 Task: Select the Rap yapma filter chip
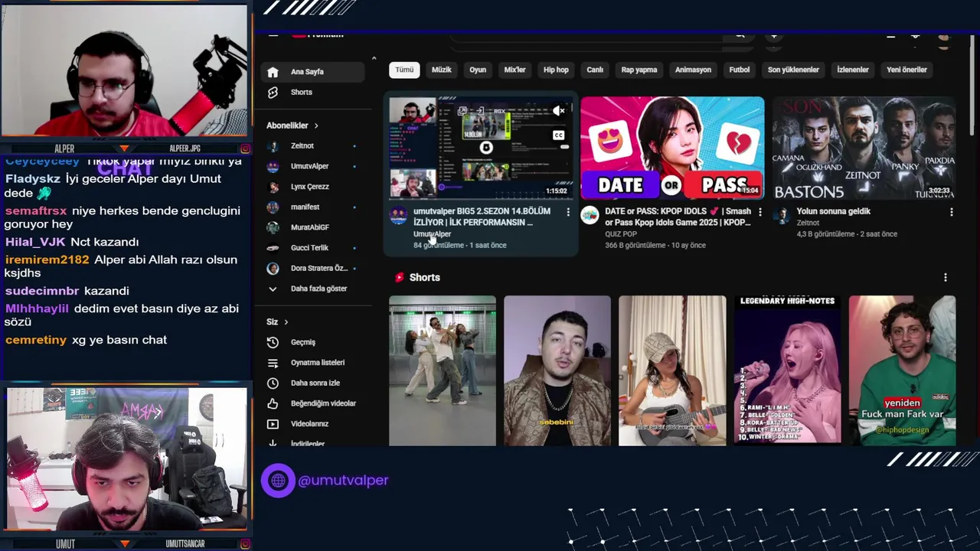pos(639,70)
